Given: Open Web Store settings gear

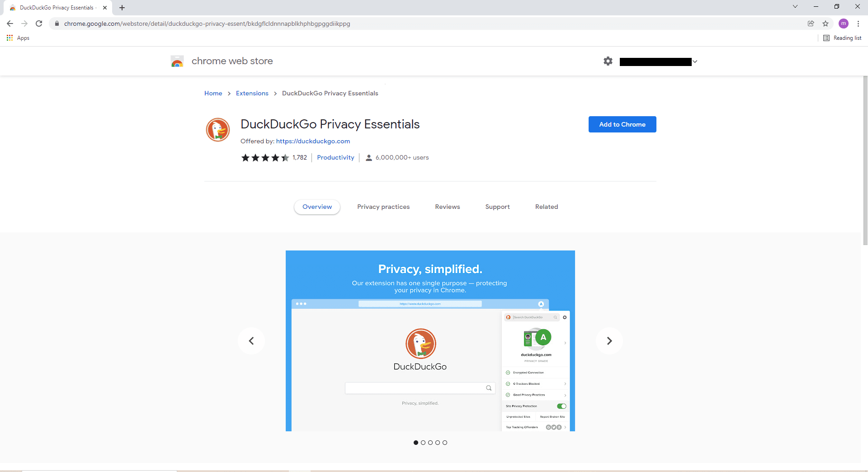Looking at the screenshot, I should (608, 61).
